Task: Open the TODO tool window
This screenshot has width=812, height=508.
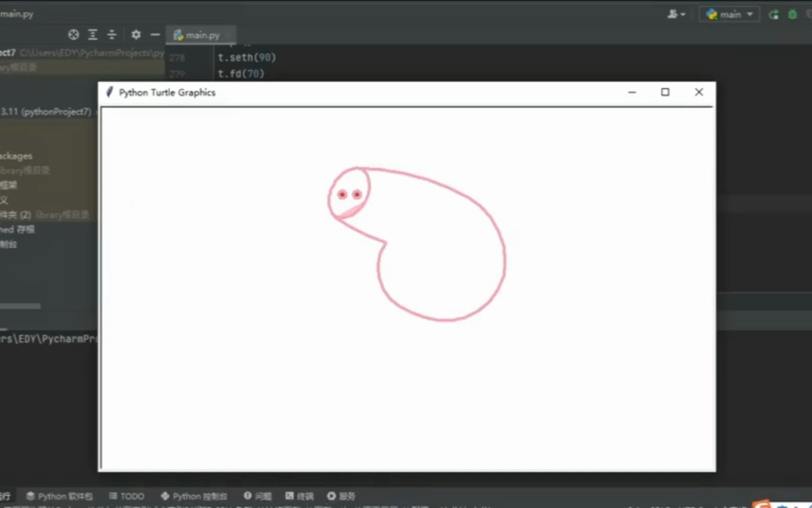Action: tap(126, 496)
